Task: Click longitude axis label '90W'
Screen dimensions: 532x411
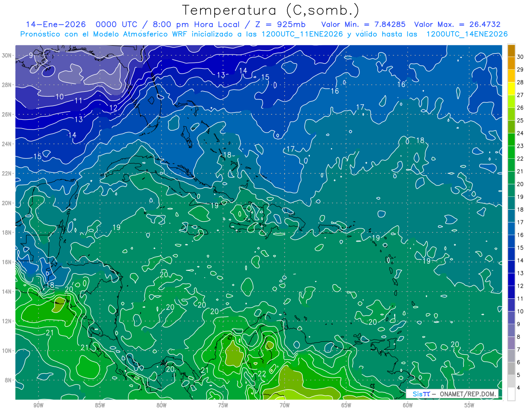Action: pyautogui.click(x=38, y=405)
